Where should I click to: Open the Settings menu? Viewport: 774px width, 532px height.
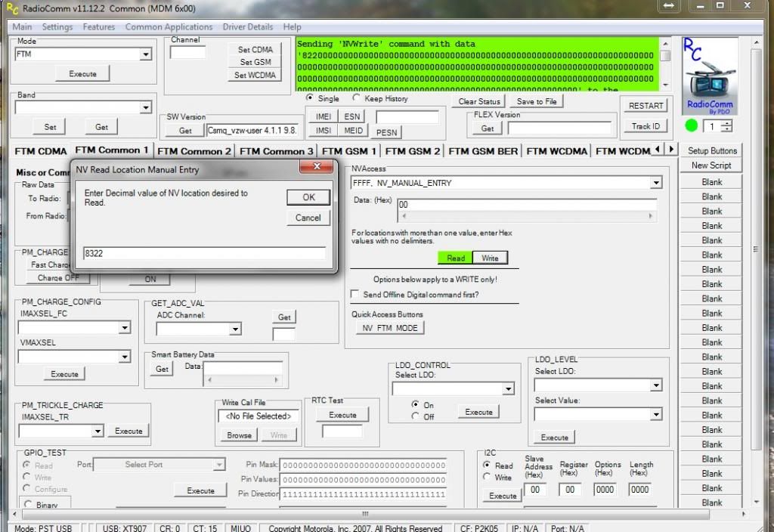pos(57,26)
